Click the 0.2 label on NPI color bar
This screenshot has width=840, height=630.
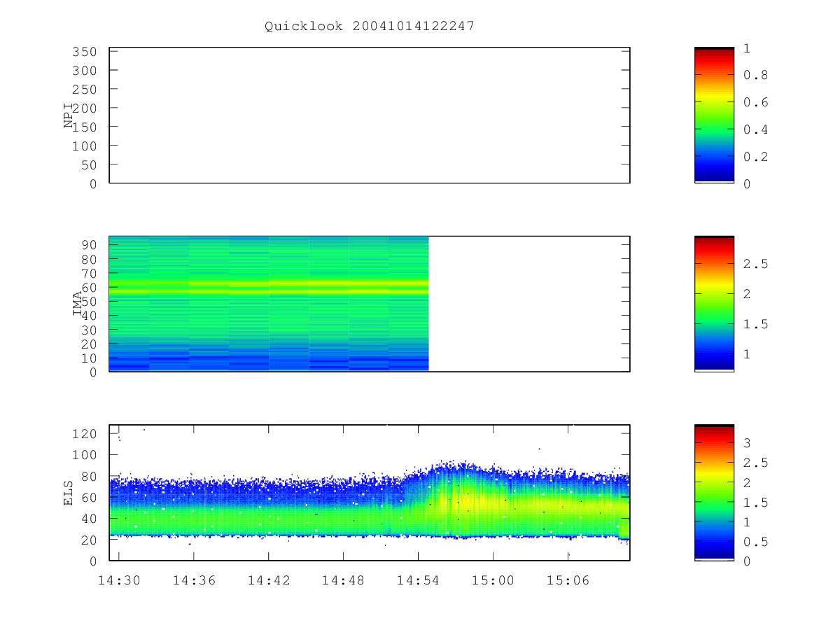click(755, 157)
